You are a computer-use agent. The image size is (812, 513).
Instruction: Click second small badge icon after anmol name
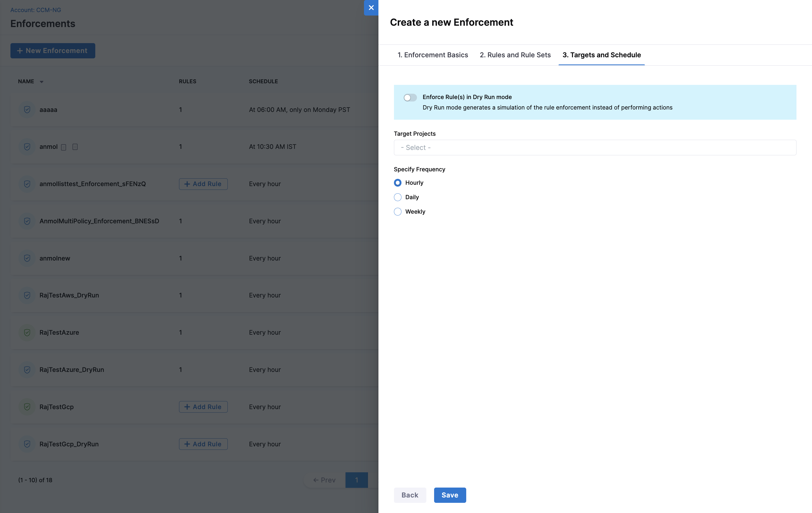pos(75,147)
